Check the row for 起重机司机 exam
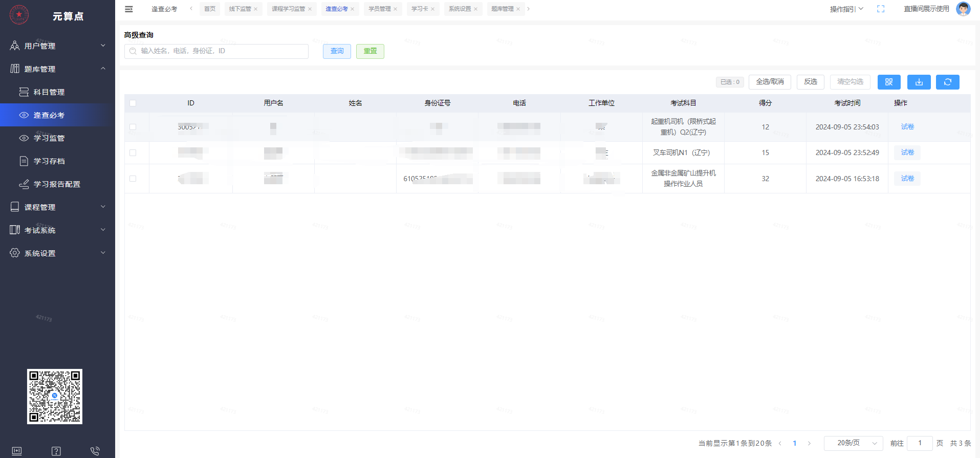The height and width of the screenshot is (458, 980). pyautogui.click(x=133, y=127)
